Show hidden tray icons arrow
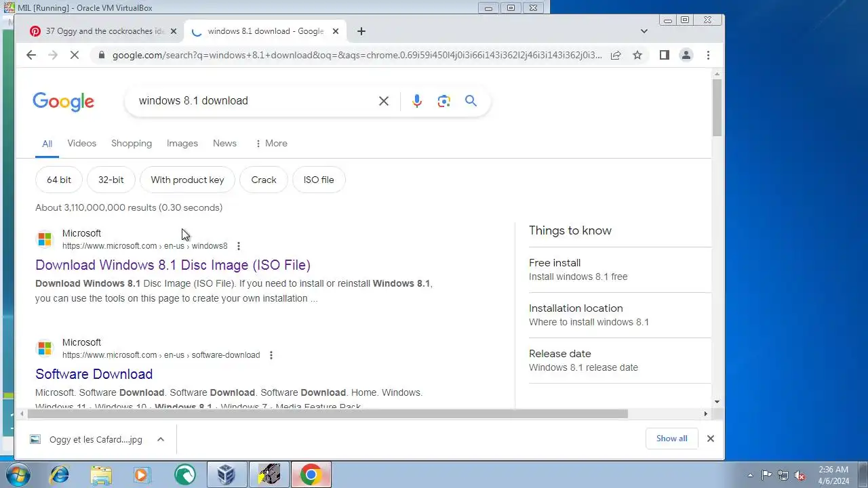Image resolution: width=868 pixels, height=488 pixels. click(750, 475)
